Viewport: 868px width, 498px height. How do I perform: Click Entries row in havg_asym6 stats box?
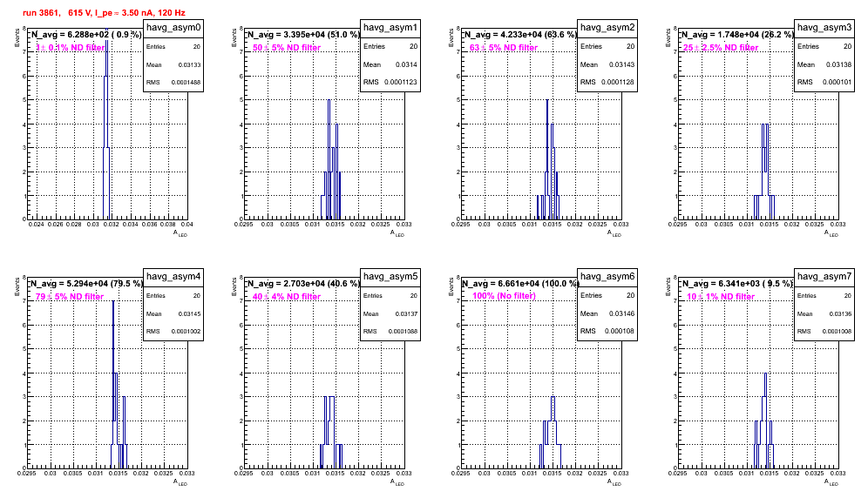point(607,295)
